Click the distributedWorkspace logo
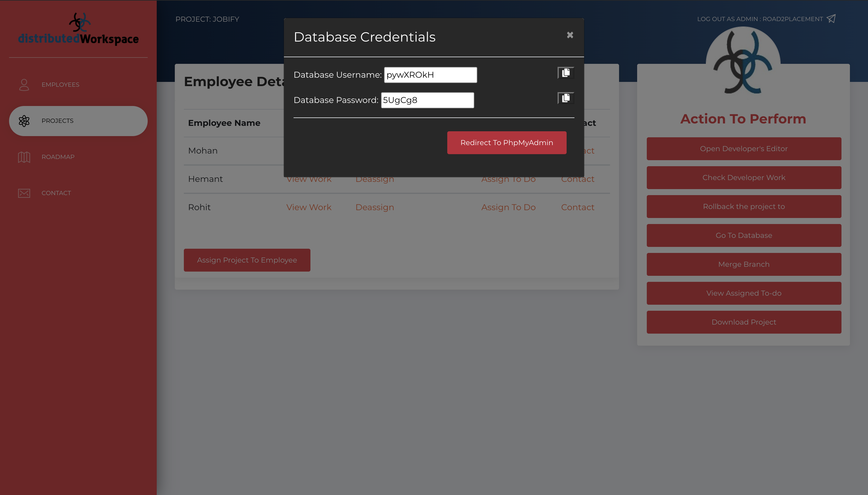 coord(78,30)
